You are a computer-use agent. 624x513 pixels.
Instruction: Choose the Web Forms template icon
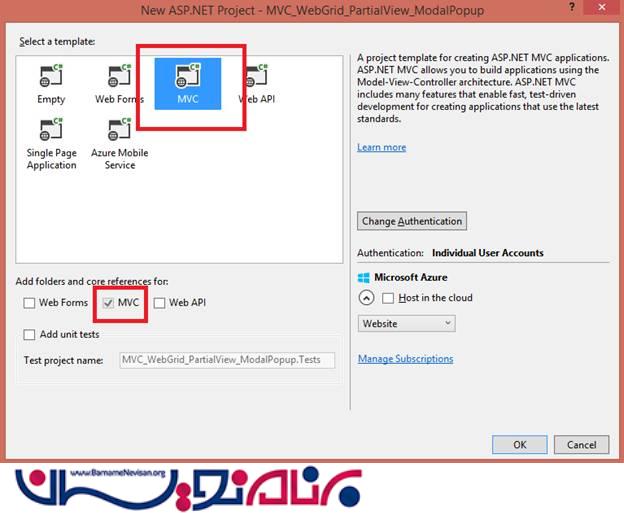119,75
